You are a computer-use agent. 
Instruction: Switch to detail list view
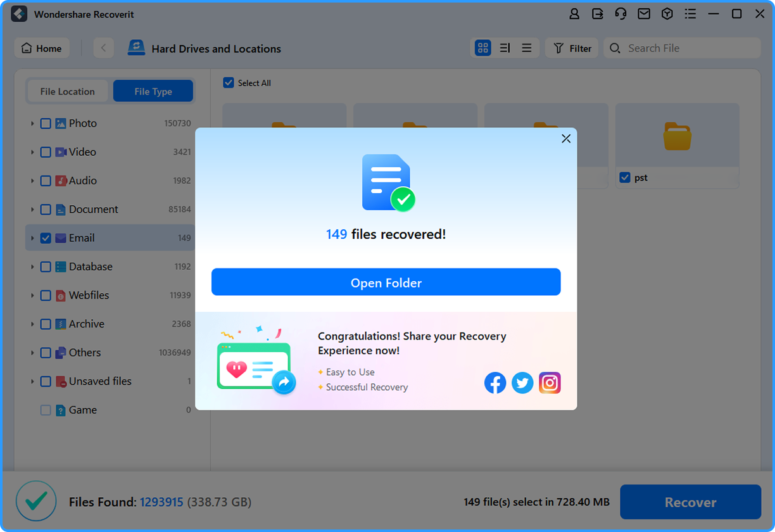coord(505,48)
